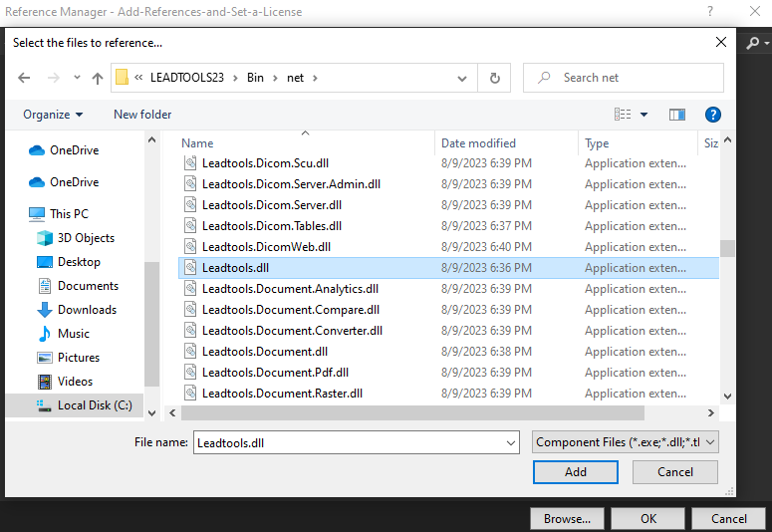Select Leadtools.Dicom.Scu.dll file icon
Viewport: 772px width, 532px height.
click(x=190, y=163)
